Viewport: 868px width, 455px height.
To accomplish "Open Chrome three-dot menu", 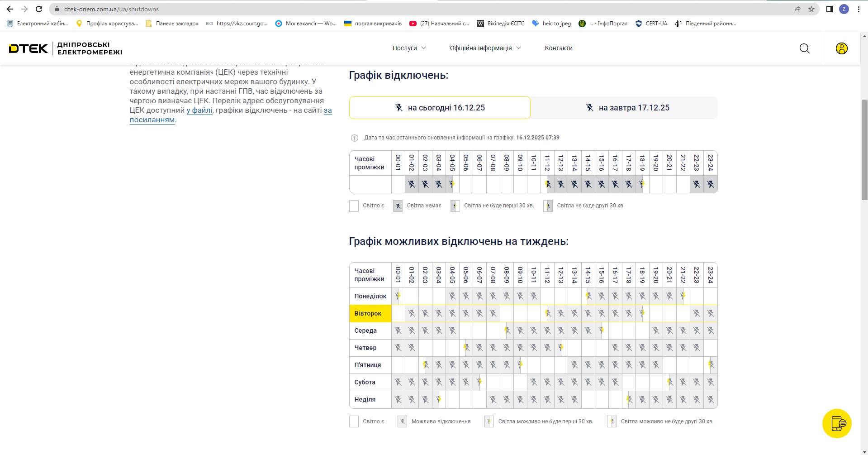I will pos(859,9).
